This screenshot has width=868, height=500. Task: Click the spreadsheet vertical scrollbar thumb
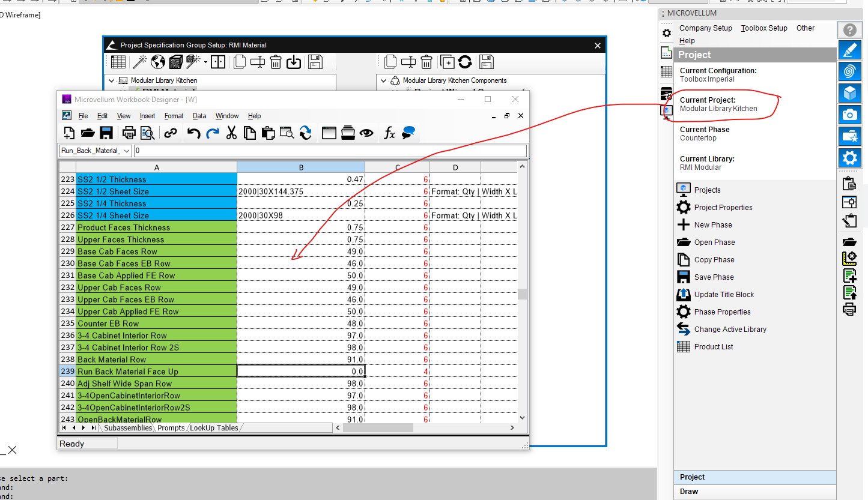[522, 294]
